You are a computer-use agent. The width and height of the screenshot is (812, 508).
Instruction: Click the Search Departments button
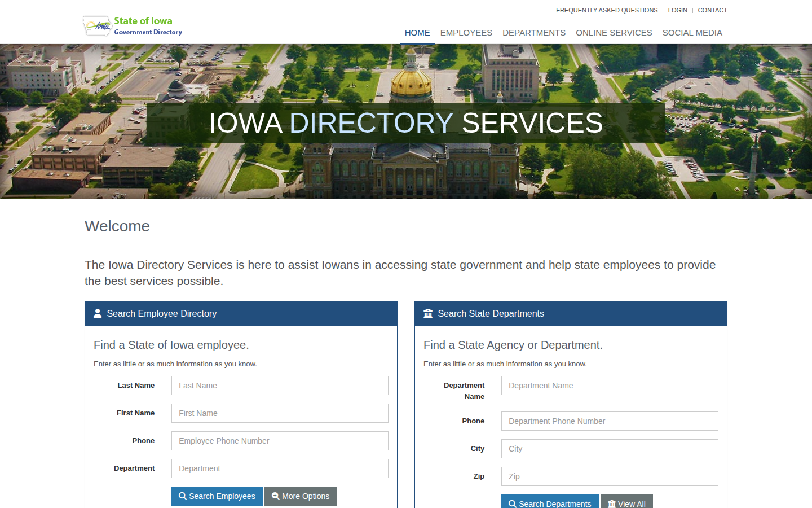550,501
